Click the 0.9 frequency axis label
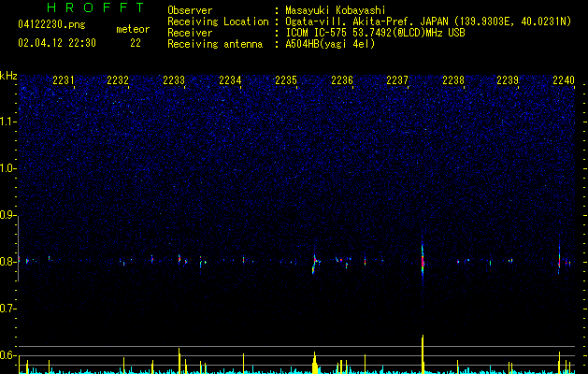The image size is (588, 374). click(x=7, y=215)
